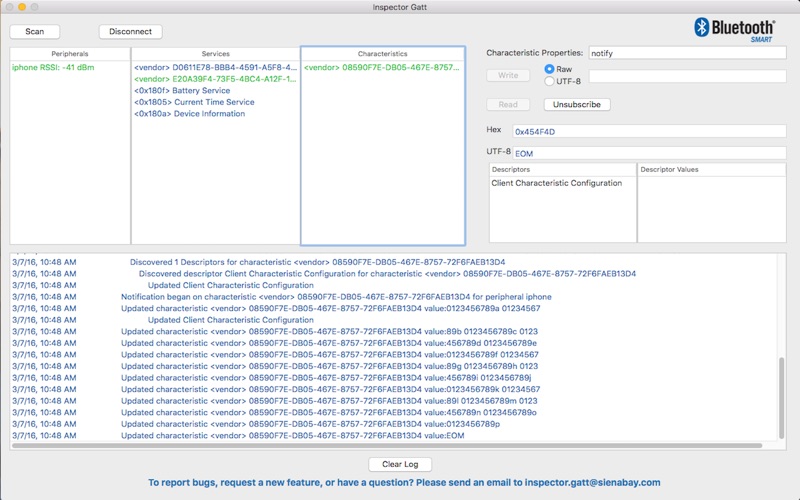Select Client Characteristic Configuration descriptor
This screenshot has width=800, height=500.
(563, 183)
